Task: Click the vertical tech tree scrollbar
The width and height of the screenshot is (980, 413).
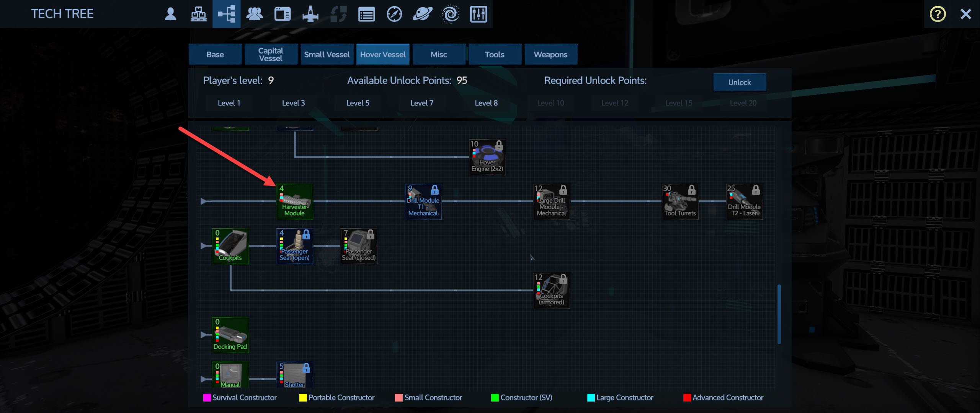Action: [779, 314]
